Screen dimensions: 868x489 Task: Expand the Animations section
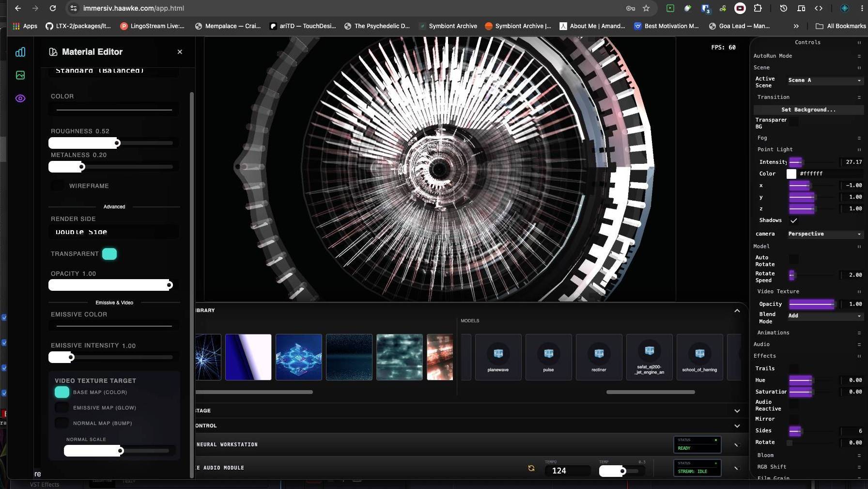(808, 333)
